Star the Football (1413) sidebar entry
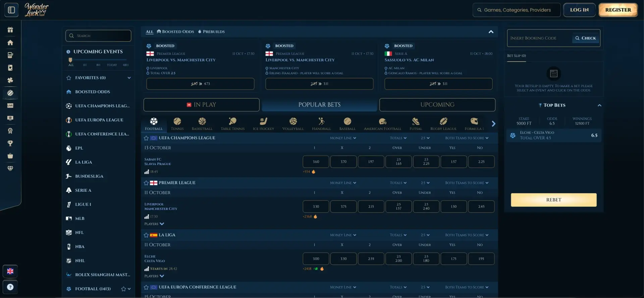644x298 pixels. 123,289
